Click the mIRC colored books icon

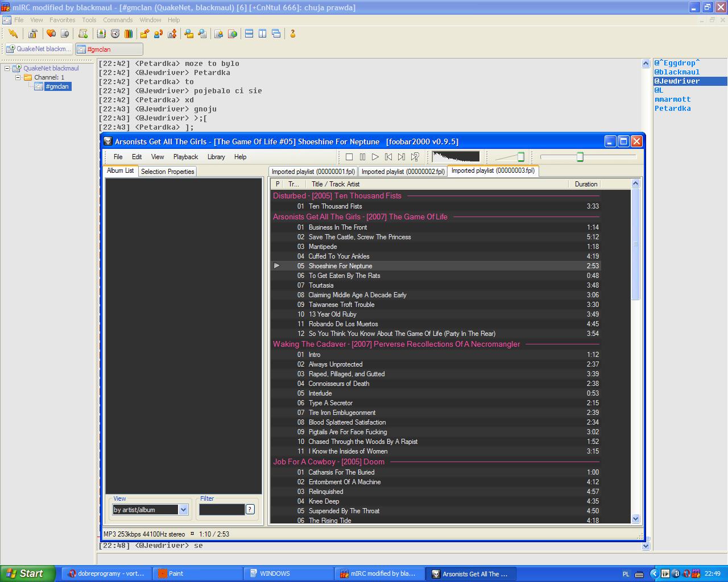[129, 34]
